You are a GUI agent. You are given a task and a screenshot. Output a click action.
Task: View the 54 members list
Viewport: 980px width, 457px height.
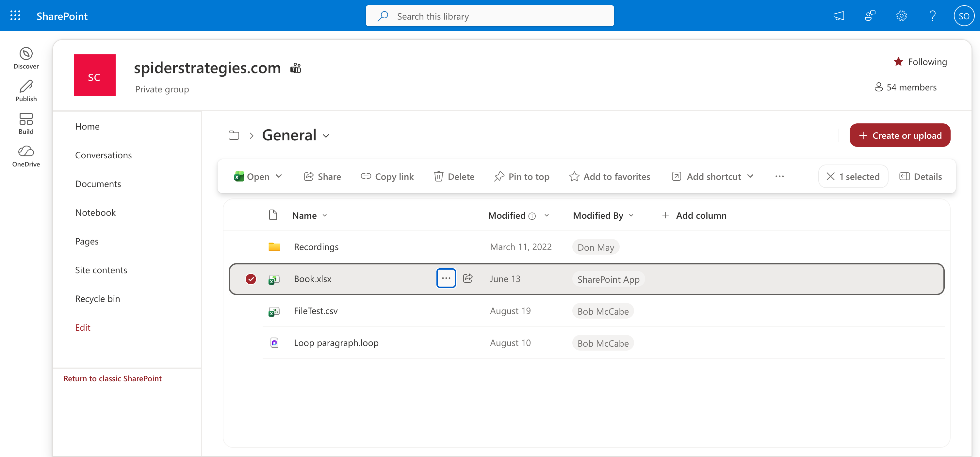[x=906, y=87]
